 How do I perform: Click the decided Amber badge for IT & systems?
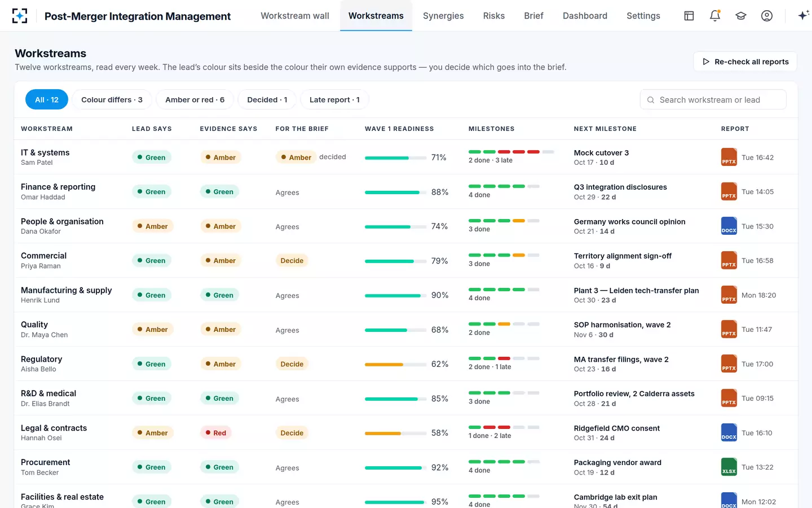click(296, 157)
